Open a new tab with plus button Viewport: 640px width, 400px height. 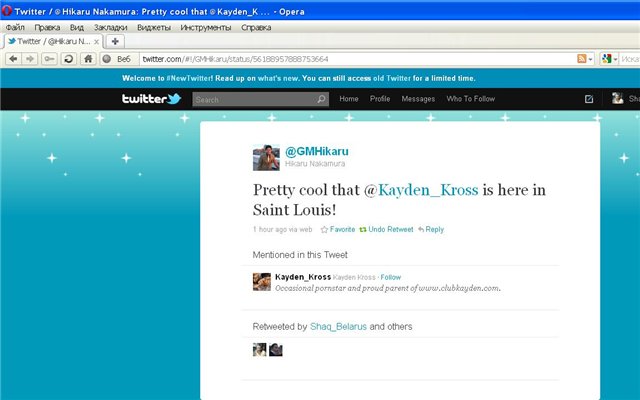pyautogui.click(x=115, y=41)
